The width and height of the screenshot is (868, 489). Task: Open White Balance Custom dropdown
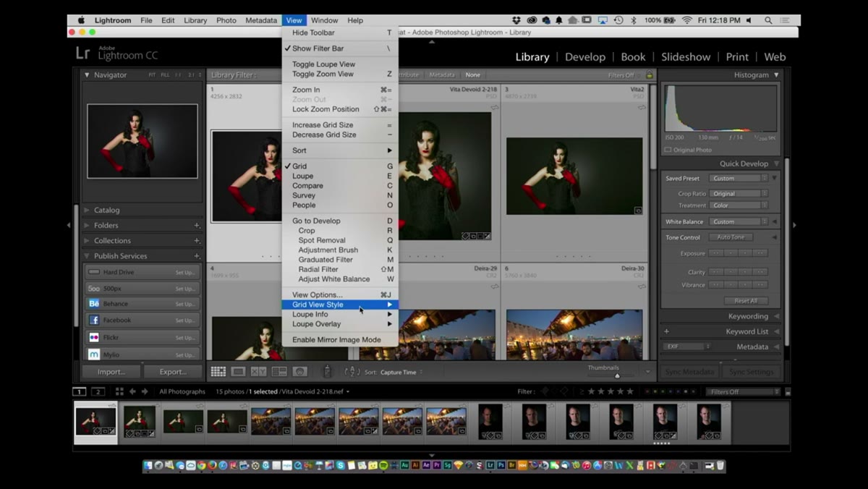738,221
